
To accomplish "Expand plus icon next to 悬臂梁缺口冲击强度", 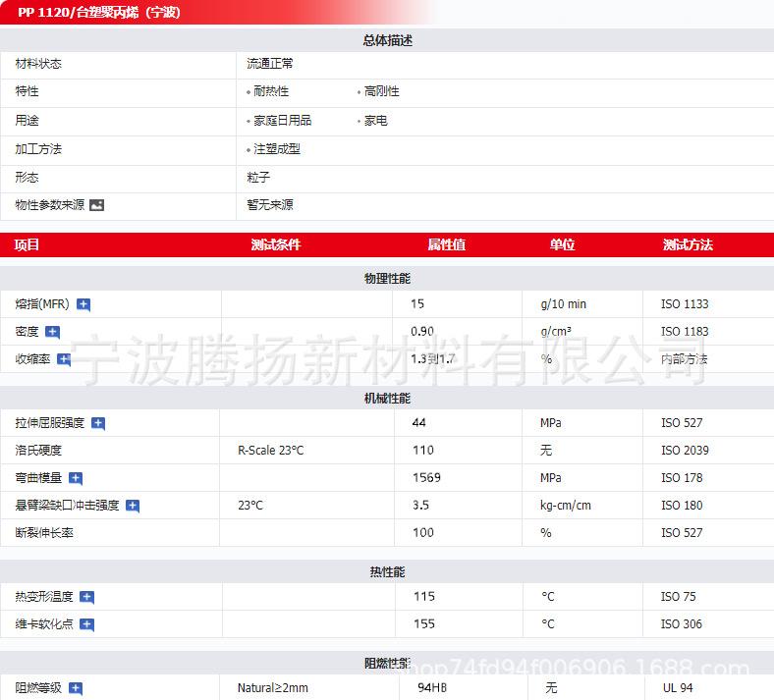I will point(133,507).
